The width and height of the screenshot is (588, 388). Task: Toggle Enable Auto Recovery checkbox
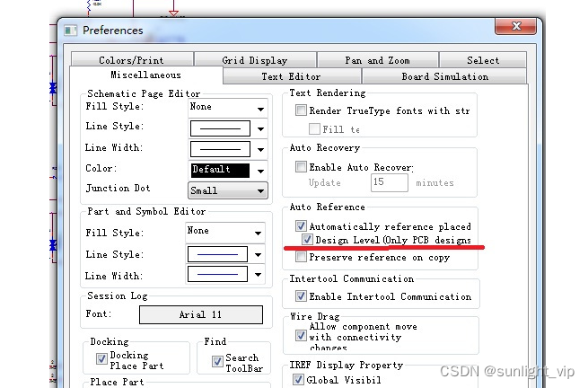(301, 166)
